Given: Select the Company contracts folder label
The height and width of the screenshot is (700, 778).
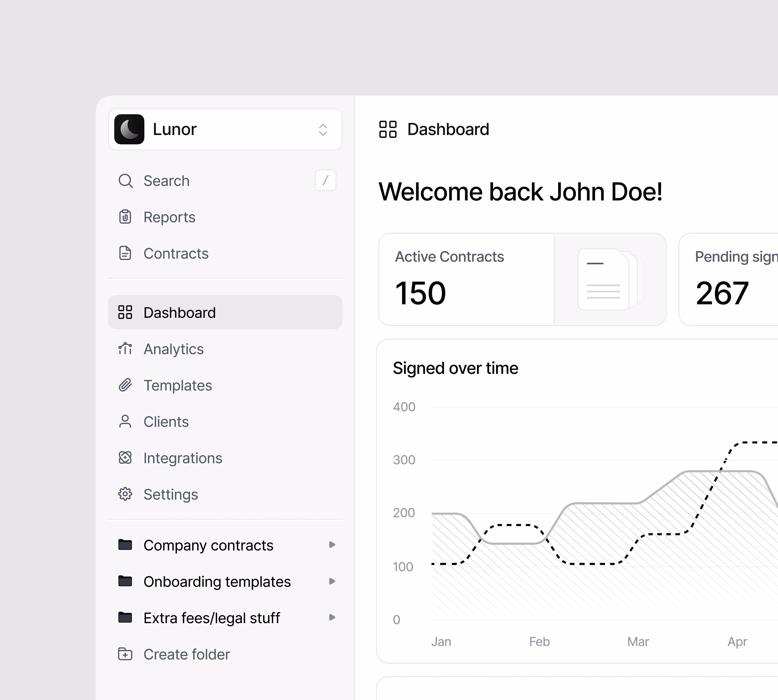Looking at the screenshot, I should click(208, 545).
